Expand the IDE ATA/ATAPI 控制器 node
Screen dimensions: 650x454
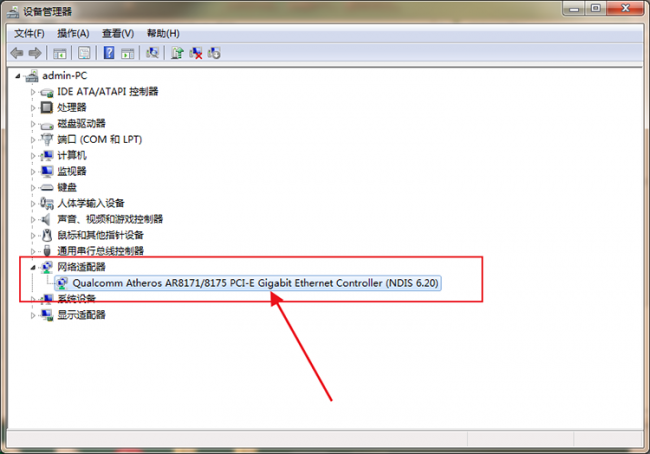pos(33,92)
